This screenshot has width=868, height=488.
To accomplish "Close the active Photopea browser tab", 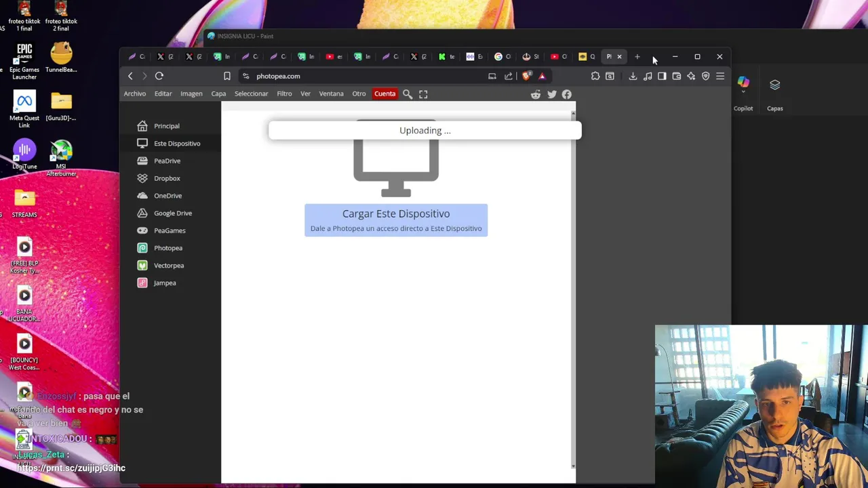I will (619, 57).
